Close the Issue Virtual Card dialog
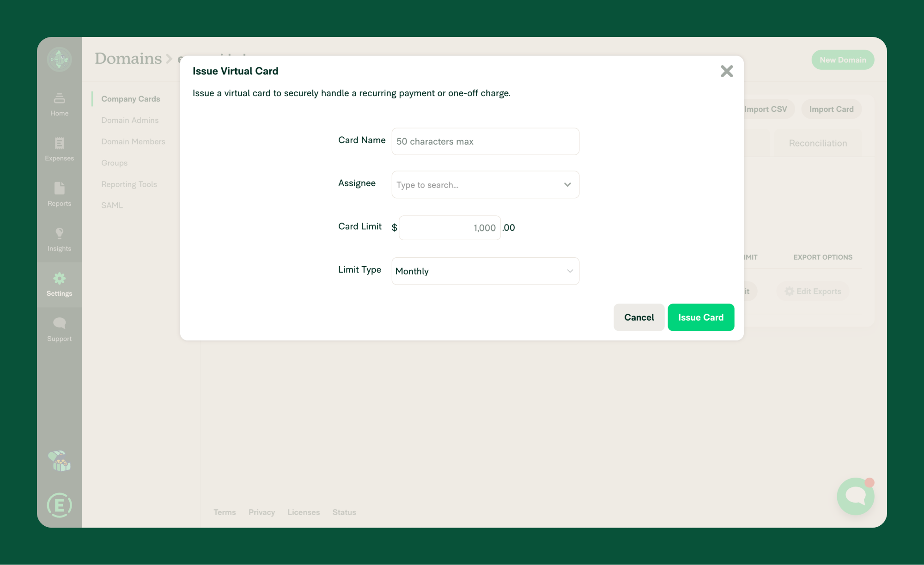 (x=727, y=71)
